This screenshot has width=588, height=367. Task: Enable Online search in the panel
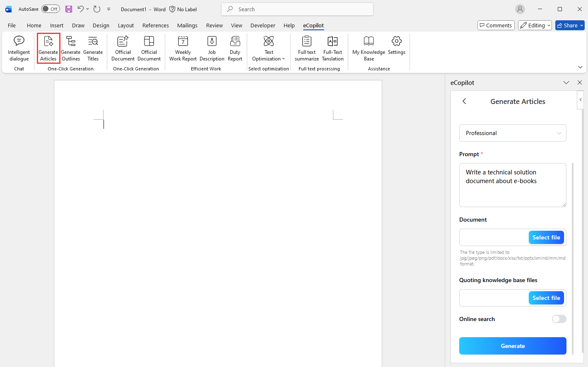click(x=559, y=319)
